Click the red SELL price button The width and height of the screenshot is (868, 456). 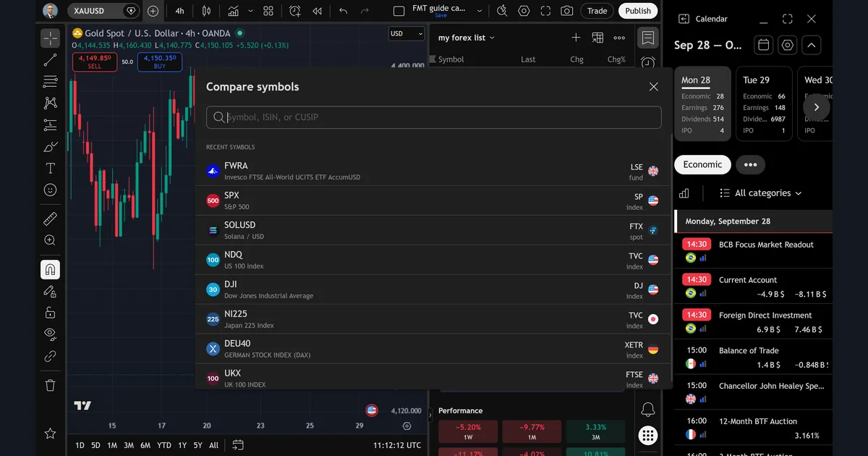pyautogui.click(x=95, y=62)
